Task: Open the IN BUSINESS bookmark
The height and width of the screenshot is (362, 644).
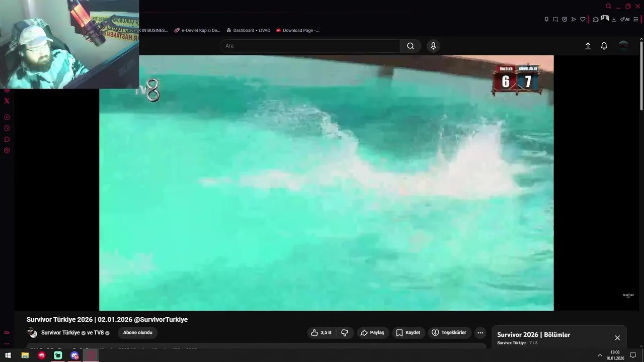Action: (154, 30)
